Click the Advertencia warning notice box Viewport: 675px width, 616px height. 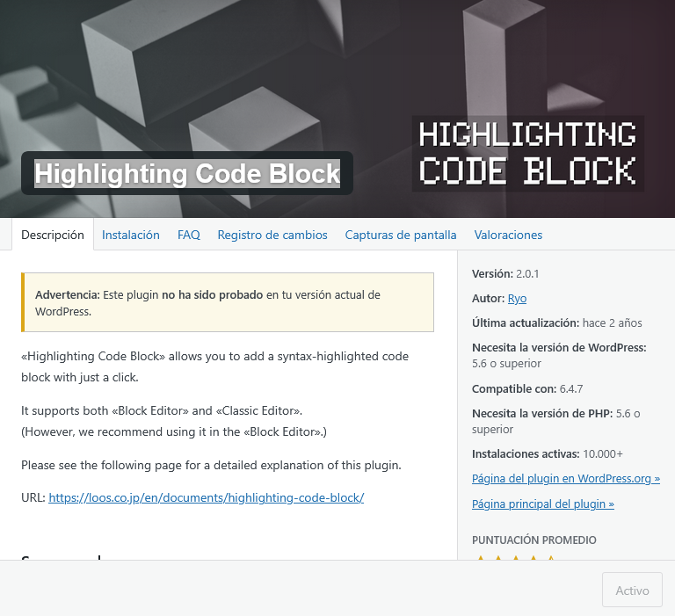coord(228,302)
